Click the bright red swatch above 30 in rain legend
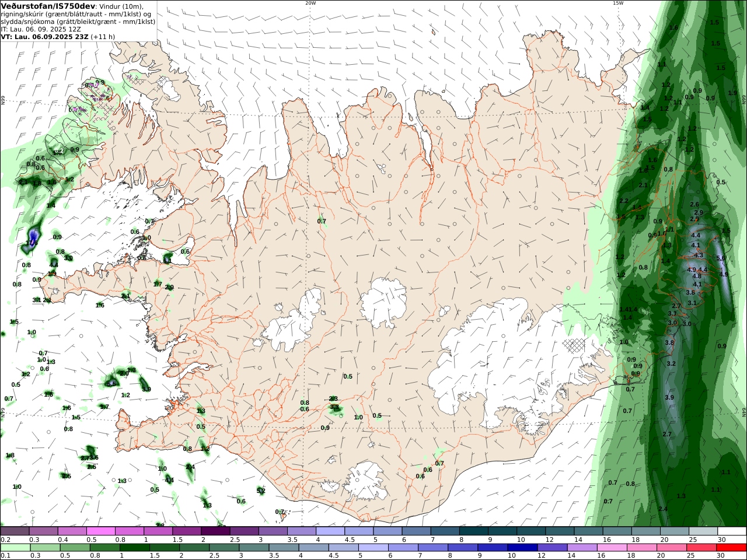 coord(731,547)
